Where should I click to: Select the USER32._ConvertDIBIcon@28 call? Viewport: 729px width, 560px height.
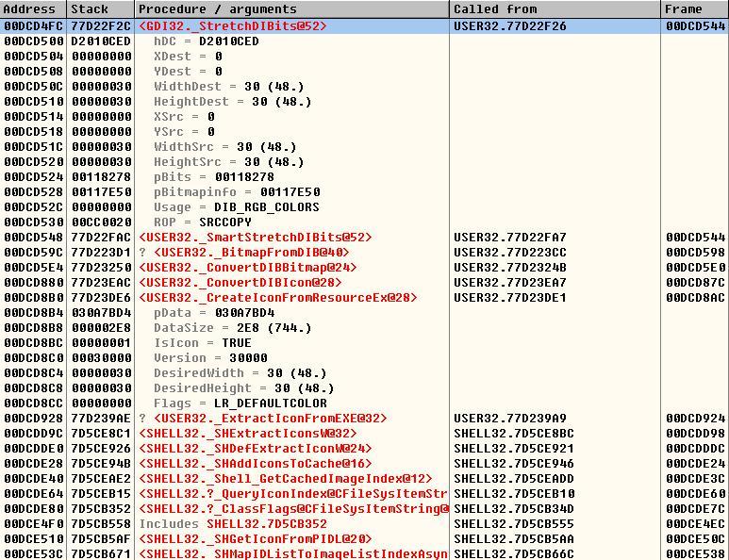coord(240,283)
